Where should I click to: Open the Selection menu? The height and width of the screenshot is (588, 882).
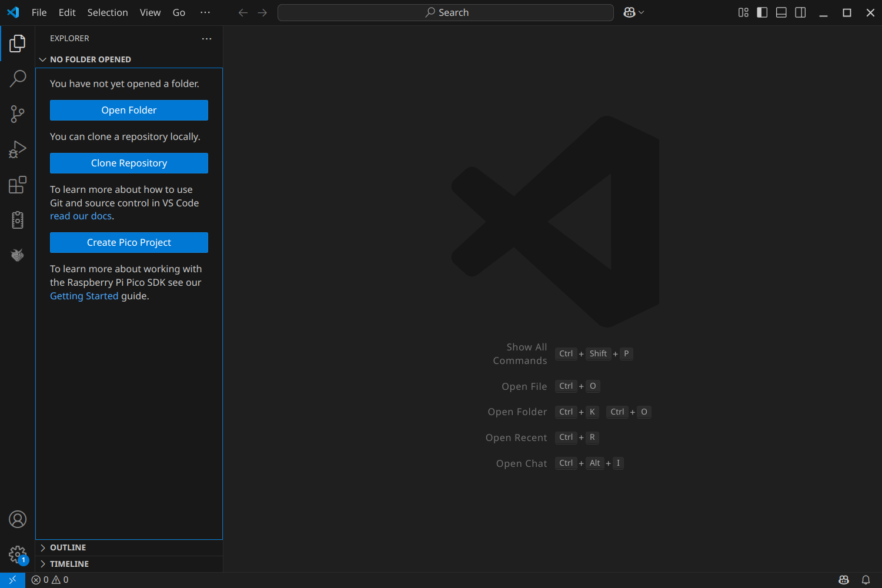coord(108,12)
